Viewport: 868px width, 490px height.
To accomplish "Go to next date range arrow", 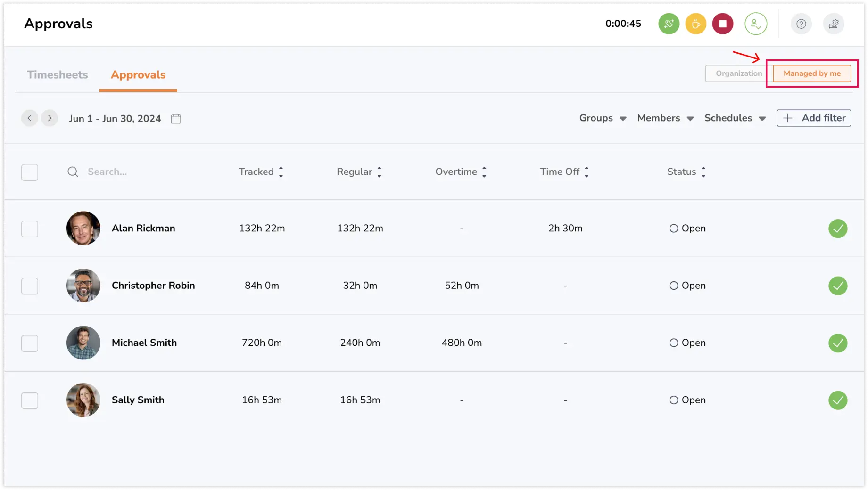I will tap(50, 118).
